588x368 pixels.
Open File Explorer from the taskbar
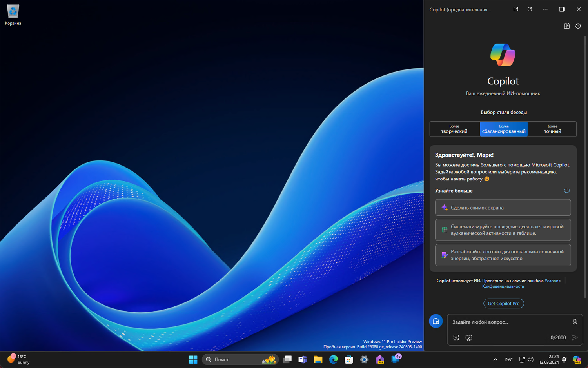click(318, 359)
